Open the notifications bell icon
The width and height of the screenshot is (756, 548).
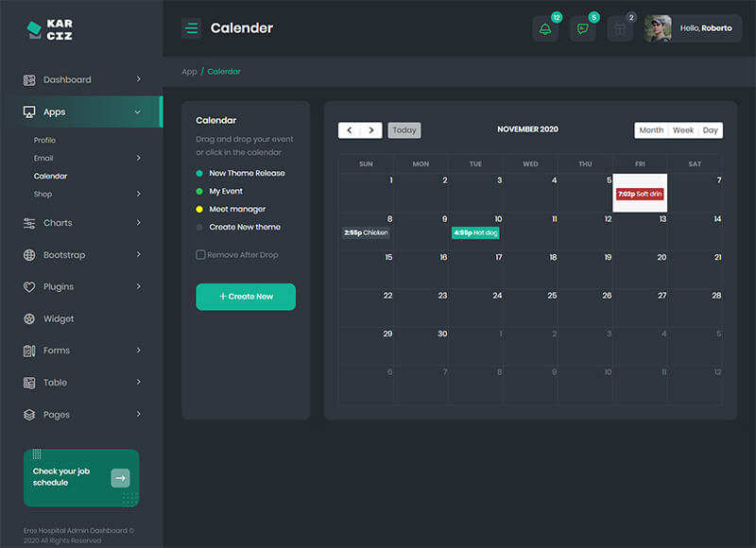545,28
